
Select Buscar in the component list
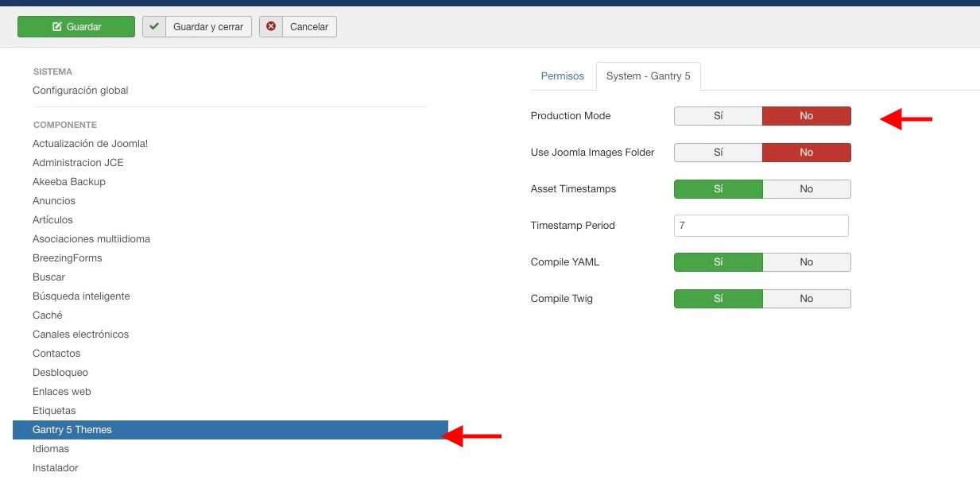(x=48, y=277)
